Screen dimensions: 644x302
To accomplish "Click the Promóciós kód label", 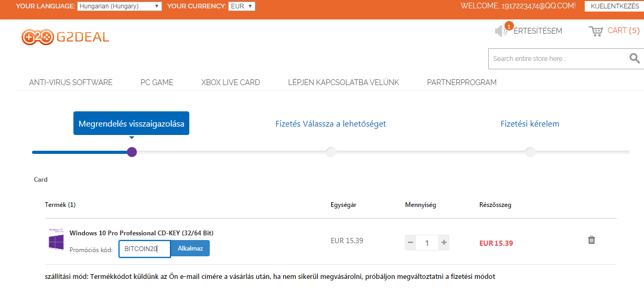I will pyautogui.click(x=91, y=249).
